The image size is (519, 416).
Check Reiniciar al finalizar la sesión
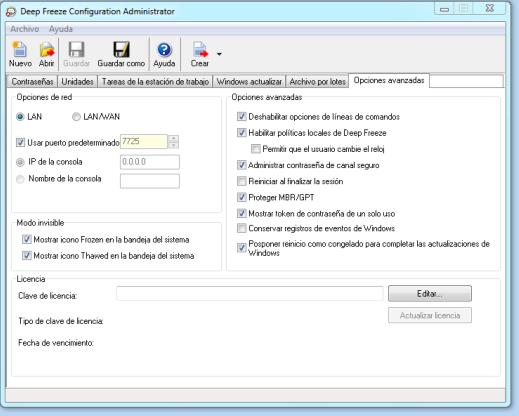242,181
